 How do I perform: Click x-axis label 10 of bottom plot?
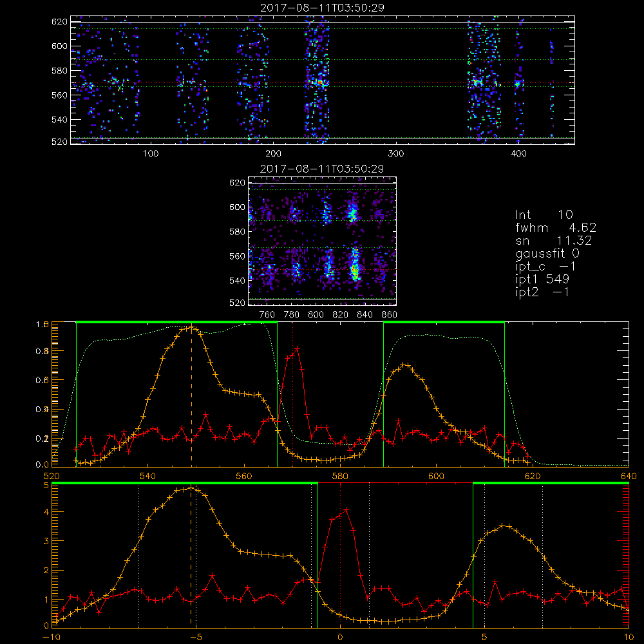pyautogui.click(x=629, y=637)
